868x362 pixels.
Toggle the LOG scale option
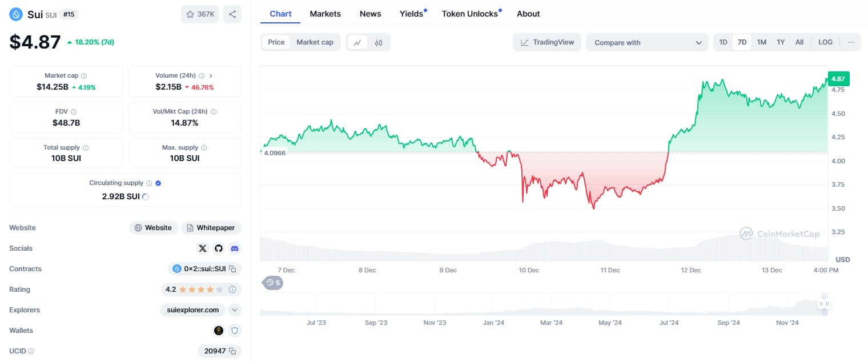click(825, 42)
